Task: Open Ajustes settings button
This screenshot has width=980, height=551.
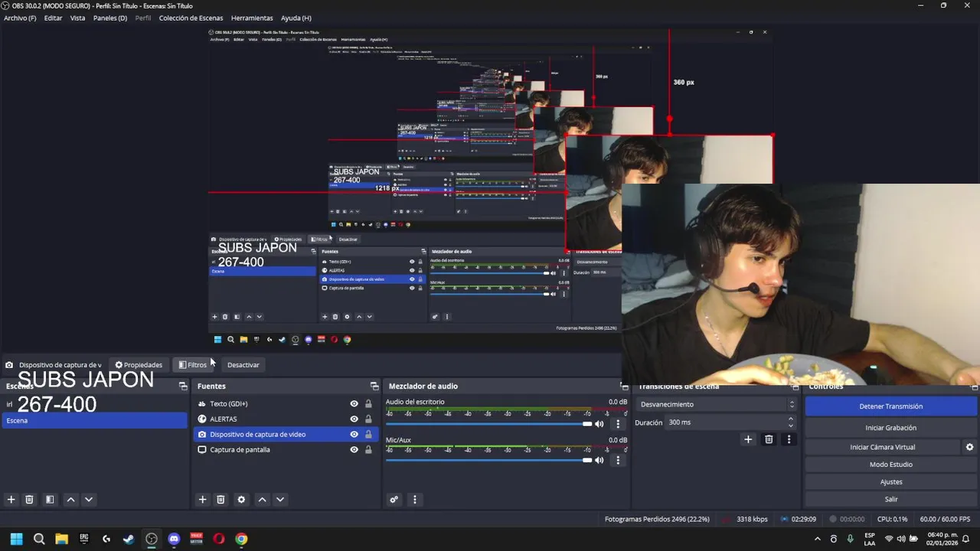Action: [x=890, y=482]
